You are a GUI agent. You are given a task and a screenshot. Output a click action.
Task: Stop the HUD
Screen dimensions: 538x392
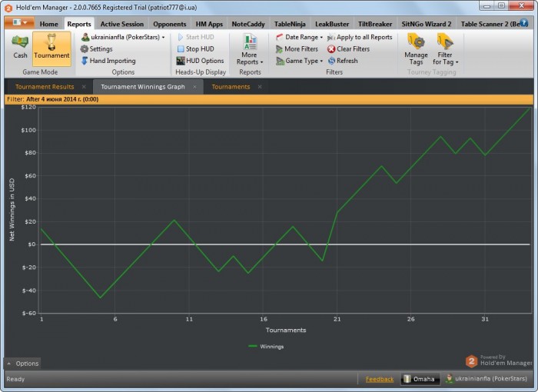[x=195, y=49]
